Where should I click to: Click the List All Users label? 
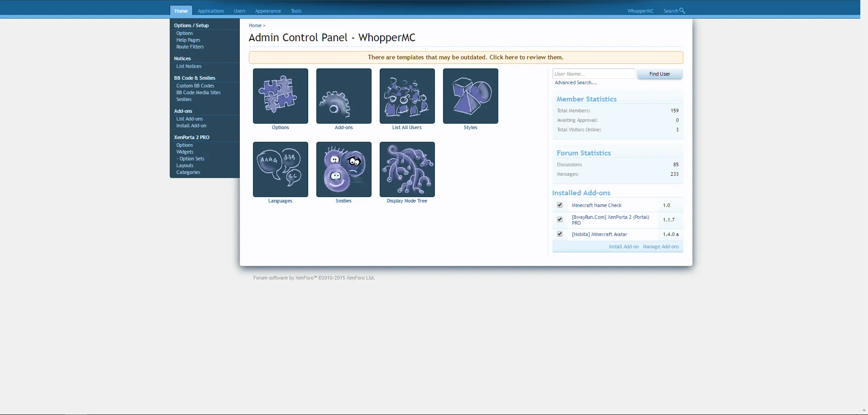tap(407, 128)
